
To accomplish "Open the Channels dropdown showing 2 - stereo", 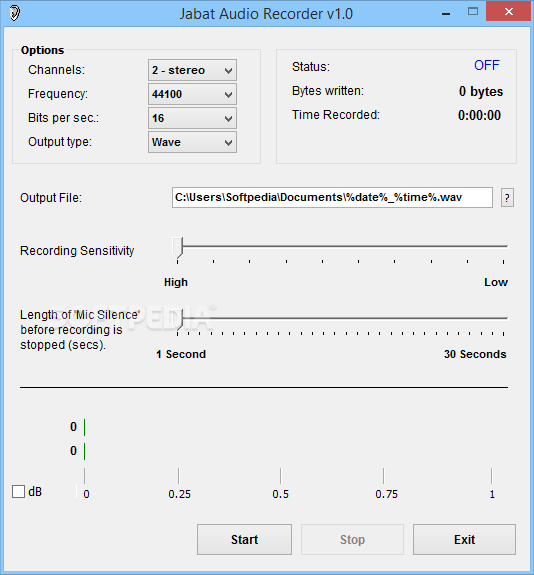I will 192,70.
